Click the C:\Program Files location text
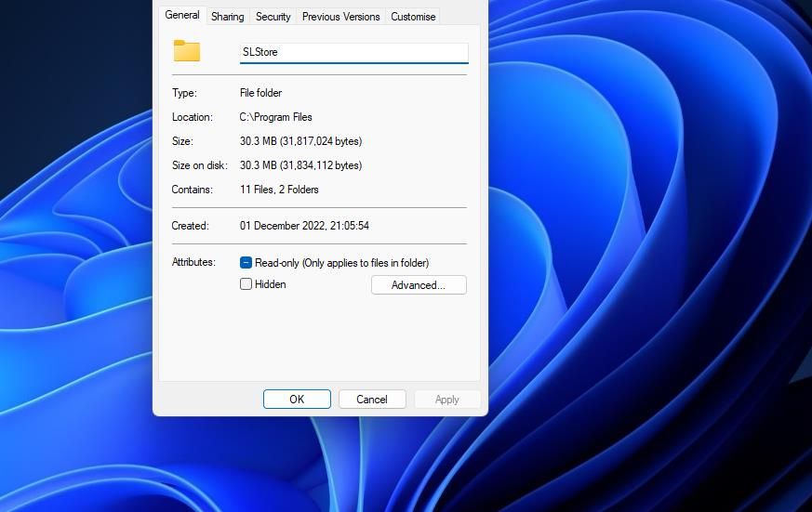Image resolution: width=812 pixels, height=512 pixels. 276,117
